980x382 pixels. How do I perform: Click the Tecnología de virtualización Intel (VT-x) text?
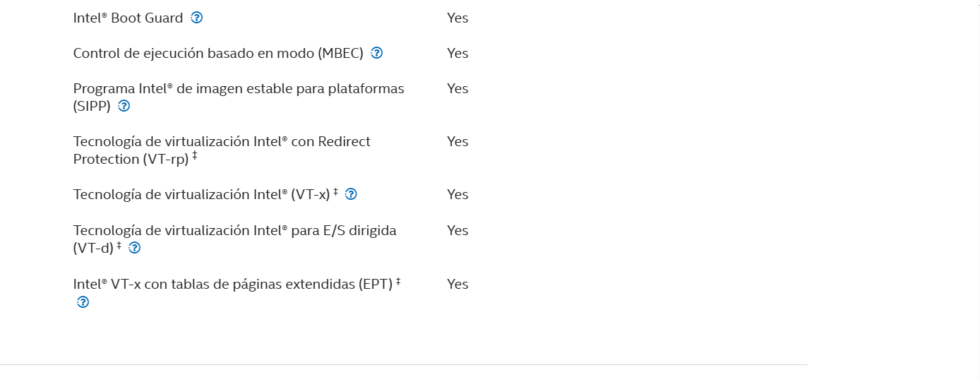[x=201, y=195]
